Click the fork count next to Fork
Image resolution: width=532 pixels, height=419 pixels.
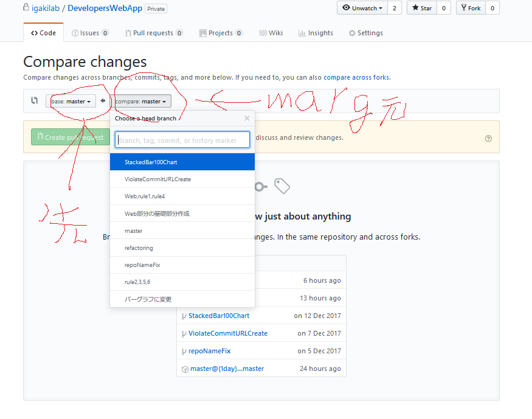pyautogui.click(x=492, y=8)
